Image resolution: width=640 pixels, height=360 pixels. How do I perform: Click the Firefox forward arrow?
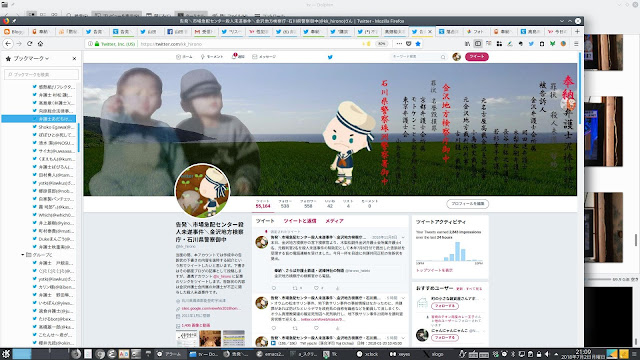pos(19,44)
